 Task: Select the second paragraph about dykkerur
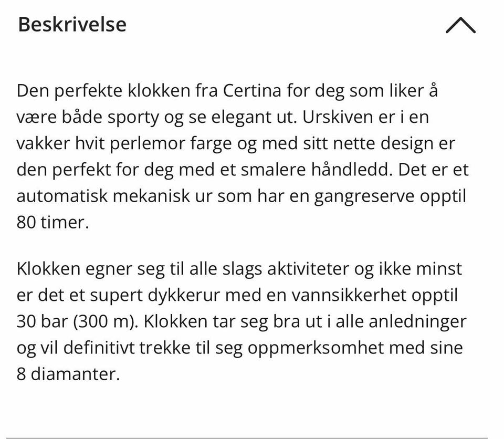tap(241, 321)
